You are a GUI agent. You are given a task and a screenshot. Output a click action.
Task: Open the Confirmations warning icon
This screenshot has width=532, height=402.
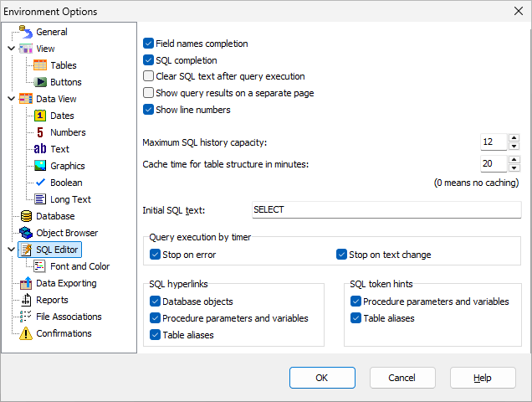point(26,333)
